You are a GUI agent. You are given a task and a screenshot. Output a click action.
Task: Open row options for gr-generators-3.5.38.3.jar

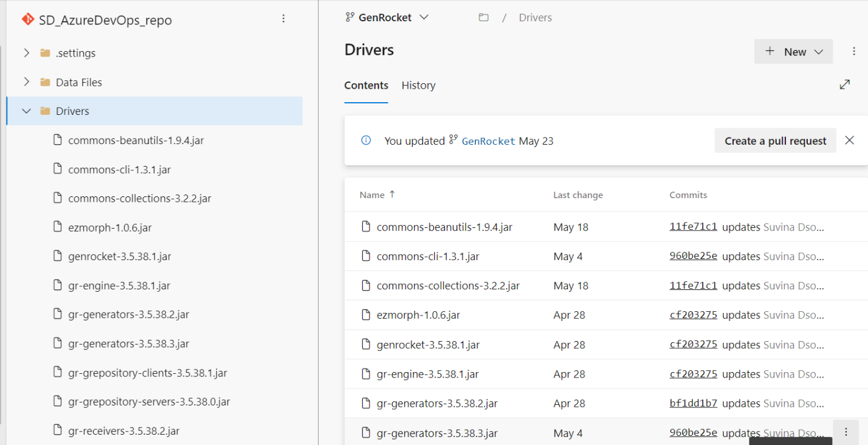point(846,432)
